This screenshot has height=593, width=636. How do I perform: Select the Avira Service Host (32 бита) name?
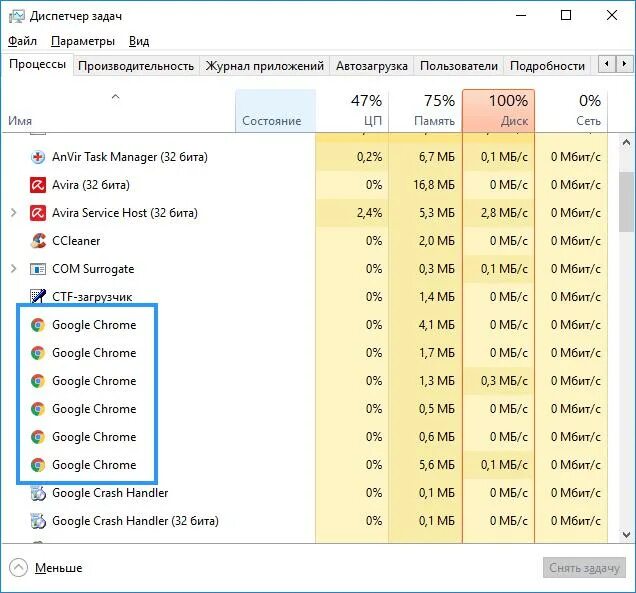(125, 213)
